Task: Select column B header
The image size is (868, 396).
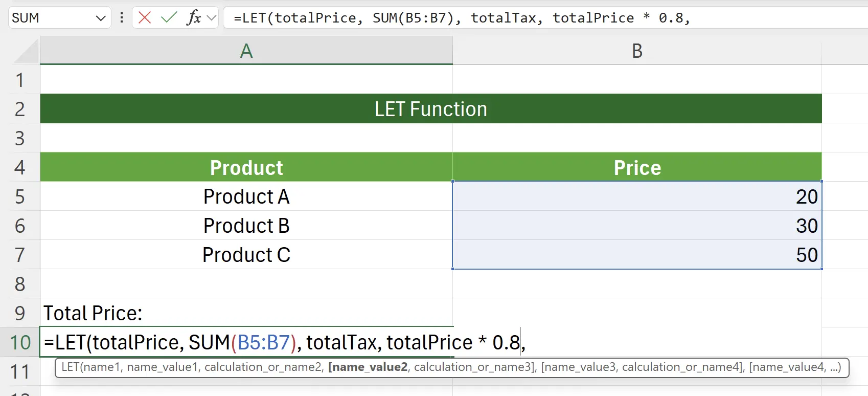Action: (637, 51)
